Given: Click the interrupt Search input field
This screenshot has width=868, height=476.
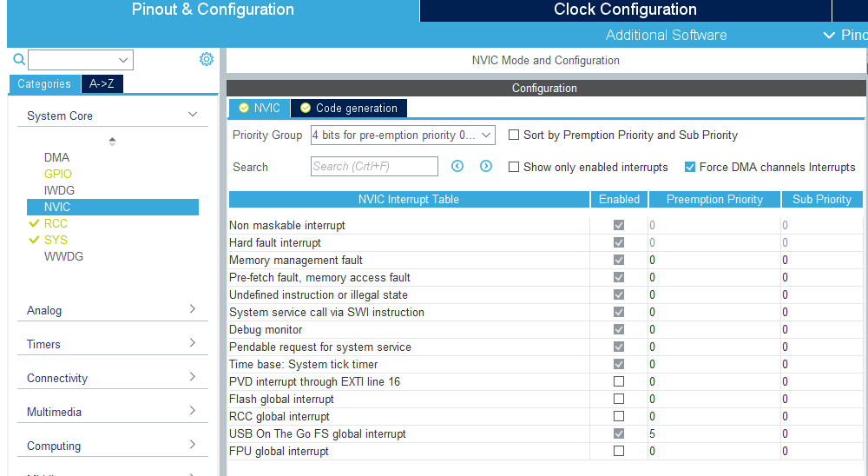Looking at the screenshot, I should tap(374, 166).
